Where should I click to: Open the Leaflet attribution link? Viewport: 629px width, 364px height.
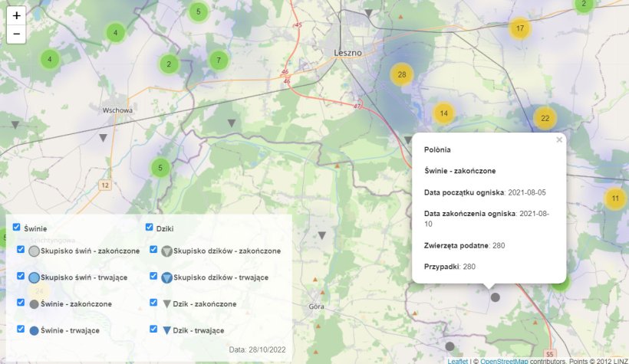(457, 360)
